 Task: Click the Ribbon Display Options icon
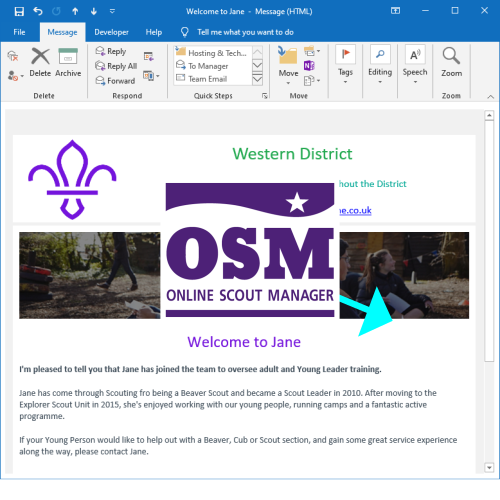395,11
